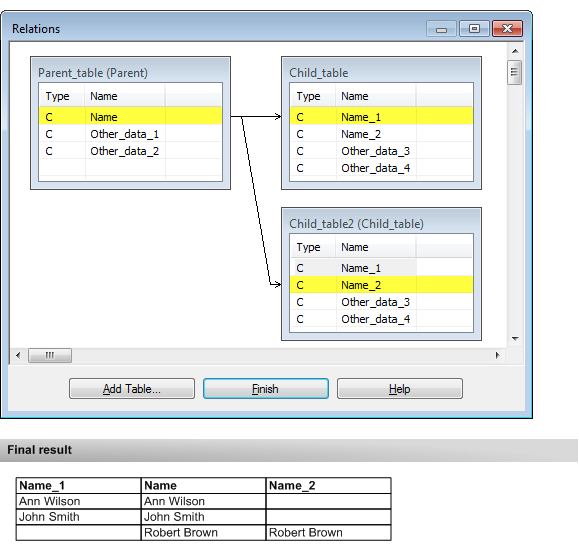The height and width of the screenshot is (551, 579).
Task: Minimize the Relations window
Action: click(441, 29)
